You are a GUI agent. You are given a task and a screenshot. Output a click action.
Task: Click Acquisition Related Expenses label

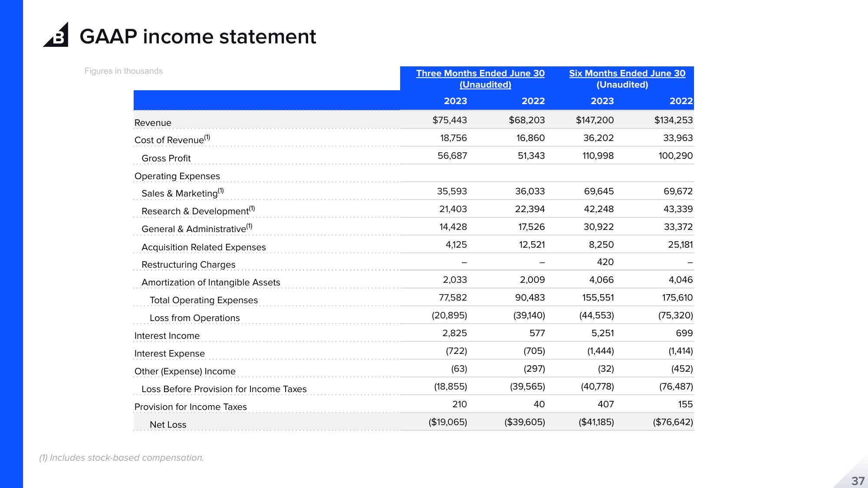[204, 247]
